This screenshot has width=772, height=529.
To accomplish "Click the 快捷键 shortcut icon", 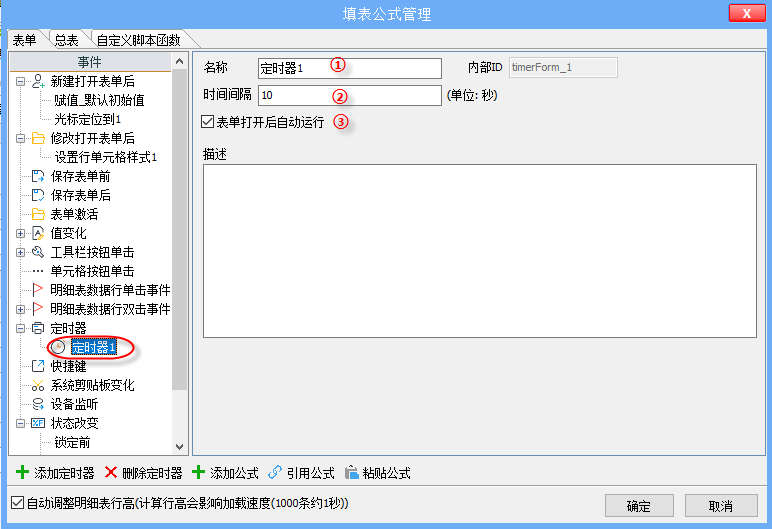I will click(38, 366).
